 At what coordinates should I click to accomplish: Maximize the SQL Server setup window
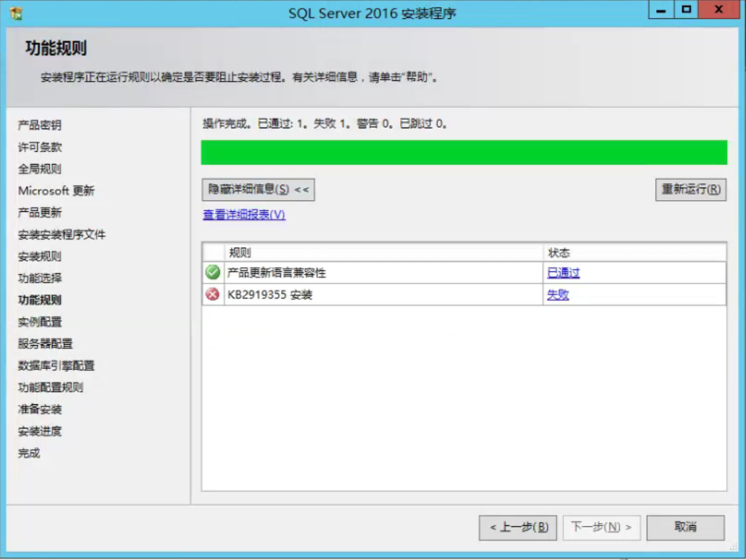pos(686,9)
